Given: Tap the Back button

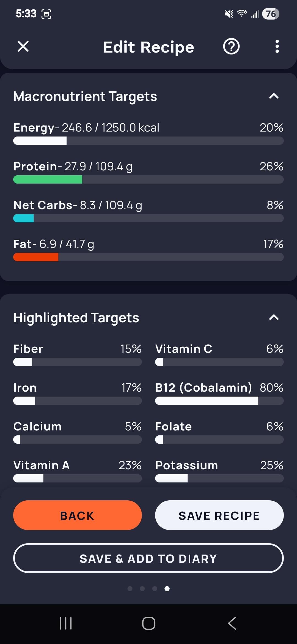Looking at the screenshot, I should pyautogui.click(x=78, y=515).
